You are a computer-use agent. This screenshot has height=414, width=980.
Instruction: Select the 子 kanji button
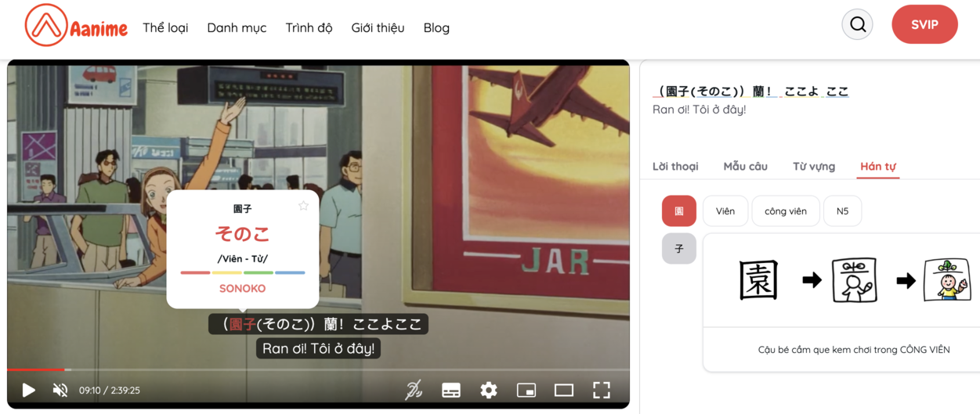[x=678, y=249]
